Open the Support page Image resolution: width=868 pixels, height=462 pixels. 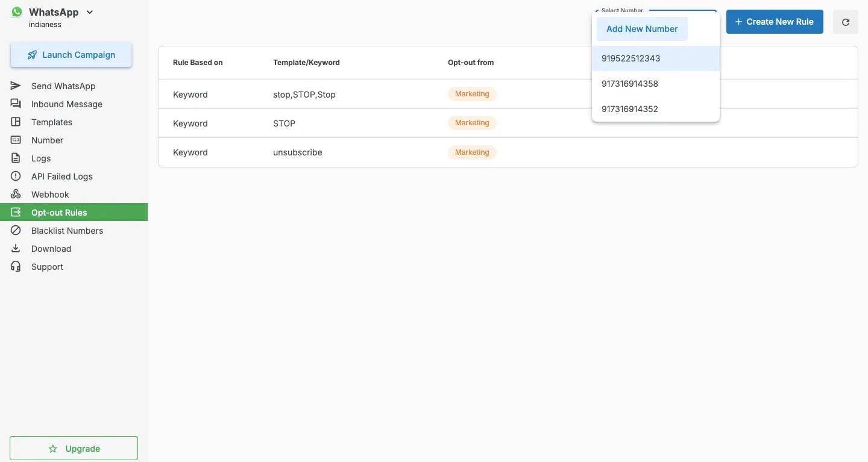point(74,267)
